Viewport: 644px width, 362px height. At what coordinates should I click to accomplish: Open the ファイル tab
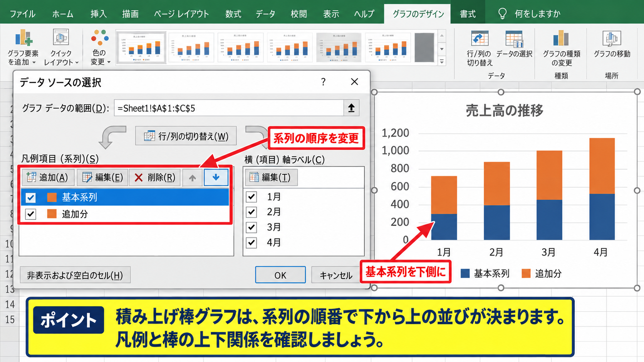tap(22, 14)
